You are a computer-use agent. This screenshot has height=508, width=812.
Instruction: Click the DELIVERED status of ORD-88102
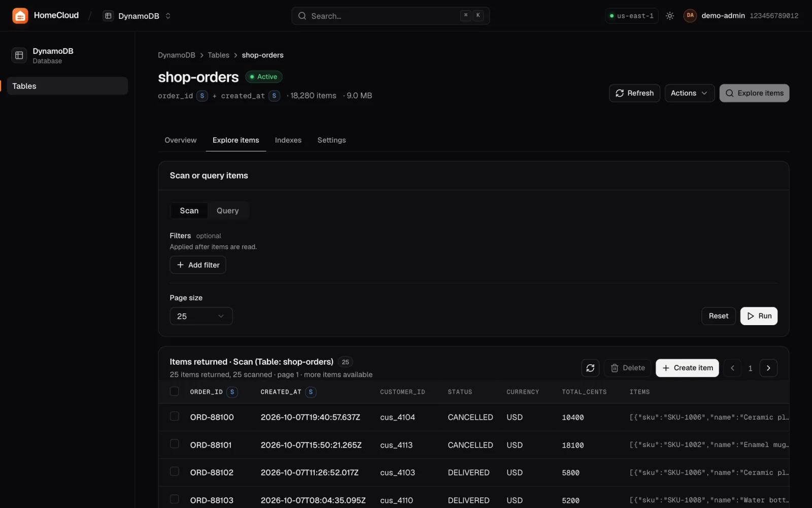point(468,472)
